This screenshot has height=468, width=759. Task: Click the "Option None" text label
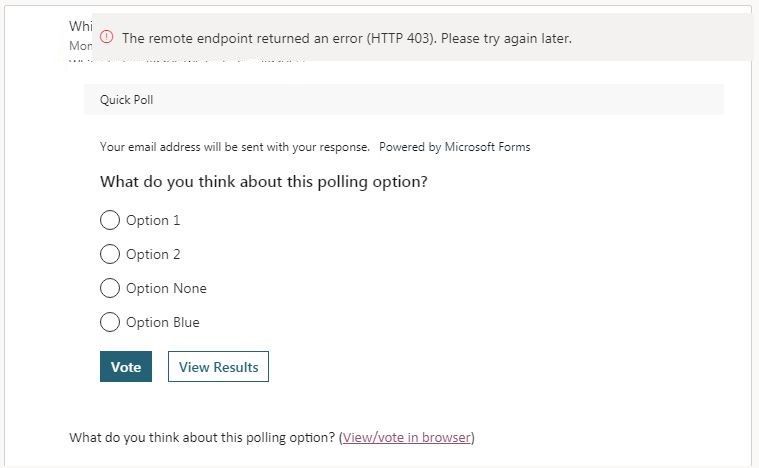click(166, 288)
